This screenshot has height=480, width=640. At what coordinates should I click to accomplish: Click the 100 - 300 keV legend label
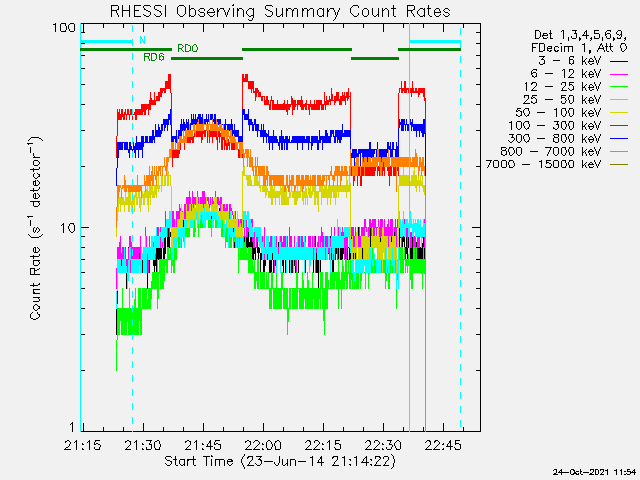tap(555, 126)
